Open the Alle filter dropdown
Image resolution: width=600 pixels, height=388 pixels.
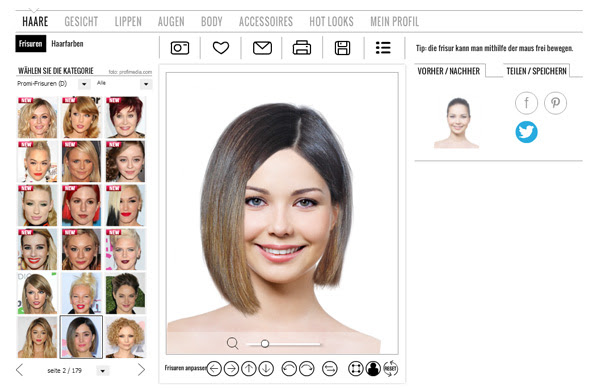(146, 84)
